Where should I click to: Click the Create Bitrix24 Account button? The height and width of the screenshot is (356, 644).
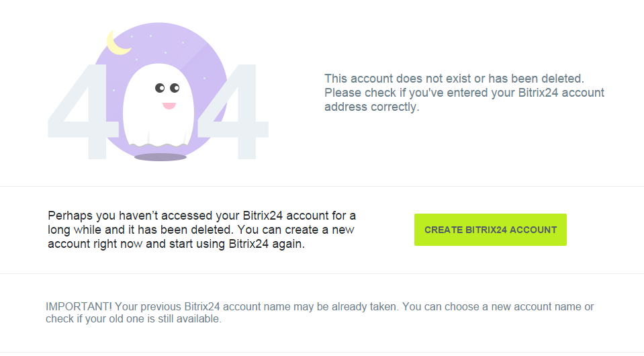click(490, 230)
